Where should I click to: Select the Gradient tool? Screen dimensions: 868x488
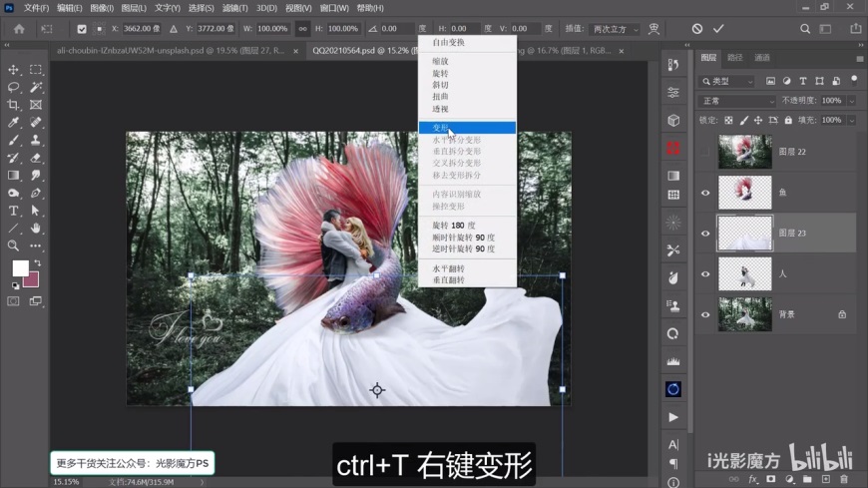pos(13,176)
